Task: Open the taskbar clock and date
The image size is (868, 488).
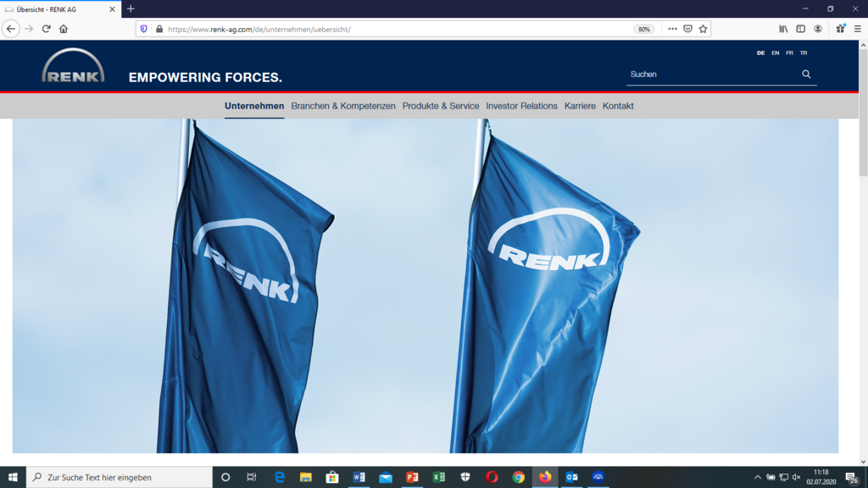Action: click(821, 477)
